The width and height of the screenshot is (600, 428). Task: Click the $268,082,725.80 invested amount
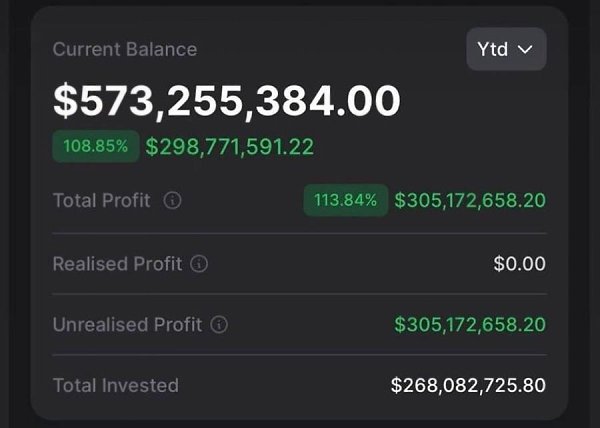click(468, 385)
